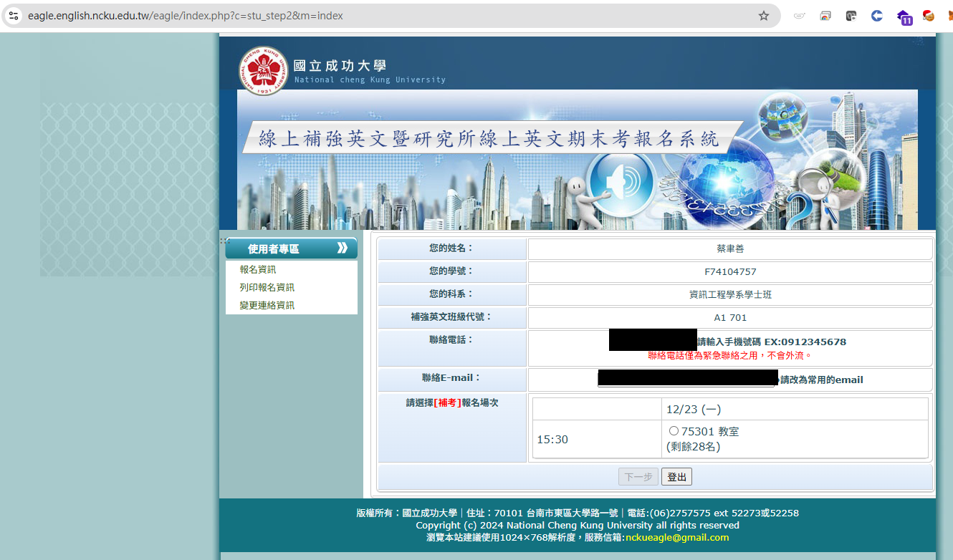This screenshot has height=560, width=953.
Task: Click the cookie with Santa hat extension
Action: point(929,16)
